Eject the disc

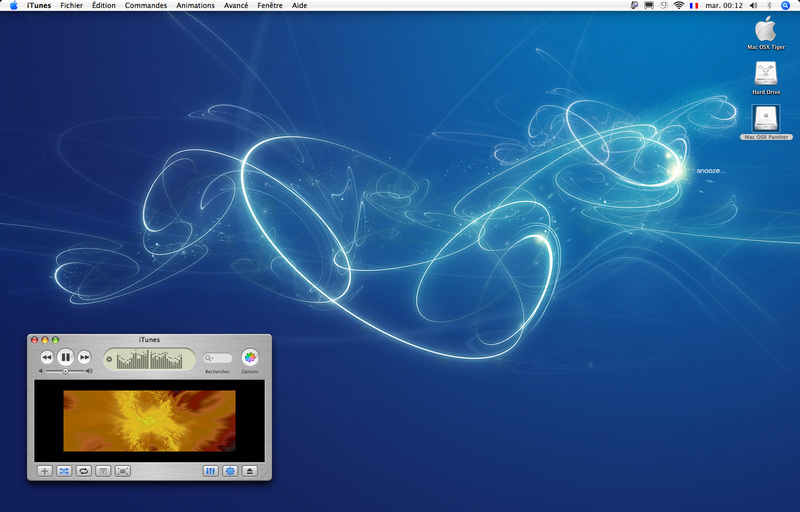point(249,471)
